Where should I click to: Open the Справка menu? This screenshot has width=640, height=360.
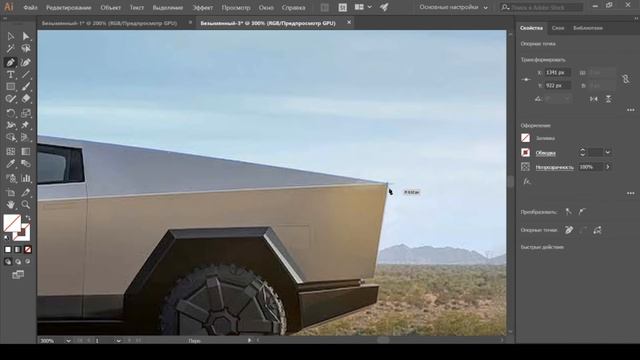[293, 7]
